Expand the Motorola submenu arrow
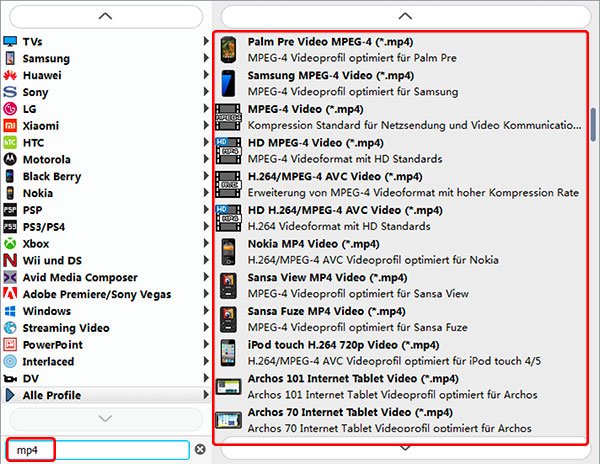 [x=206, y=159]
